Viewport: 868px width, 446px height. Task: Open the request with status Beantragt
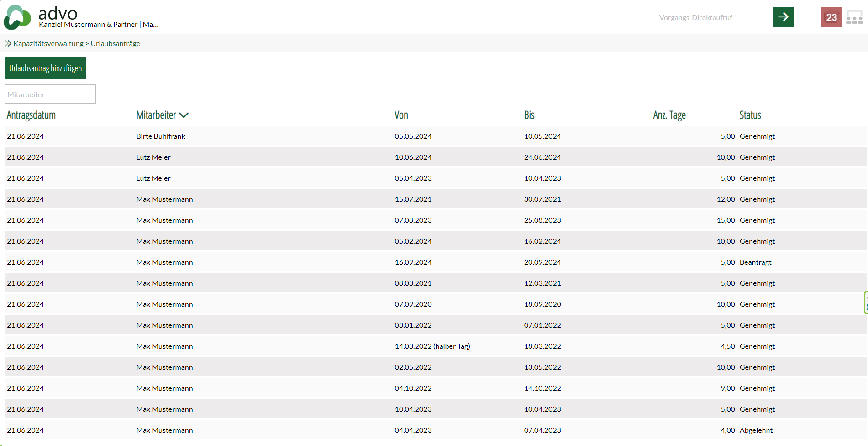click(x=755, y=262)
